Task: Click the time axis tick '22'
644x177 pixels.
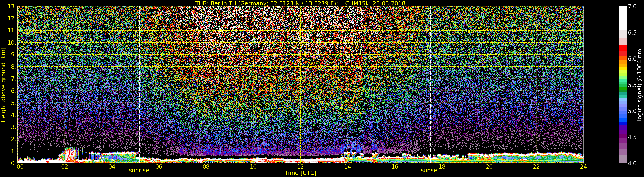Action: (x=536, y=167)
